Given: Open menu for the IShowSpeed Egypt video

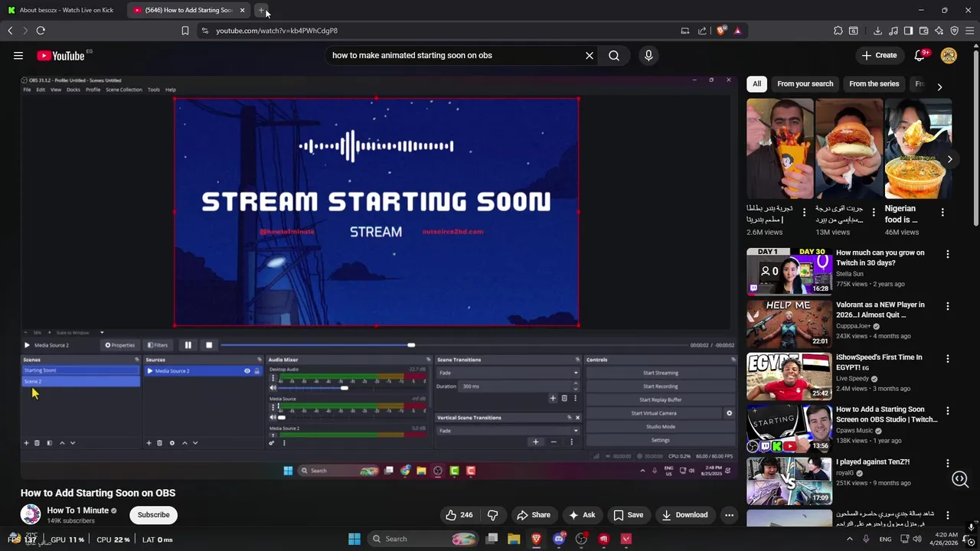Looking at the screenshot, I should click(x=948, y=359).
